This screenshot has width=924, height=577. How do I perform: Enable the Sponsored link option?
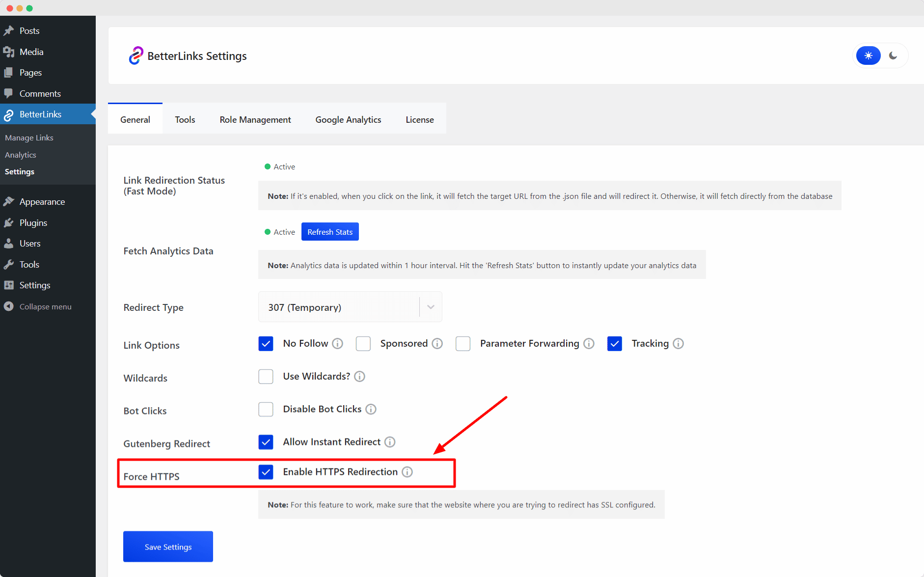click(363, 343)
